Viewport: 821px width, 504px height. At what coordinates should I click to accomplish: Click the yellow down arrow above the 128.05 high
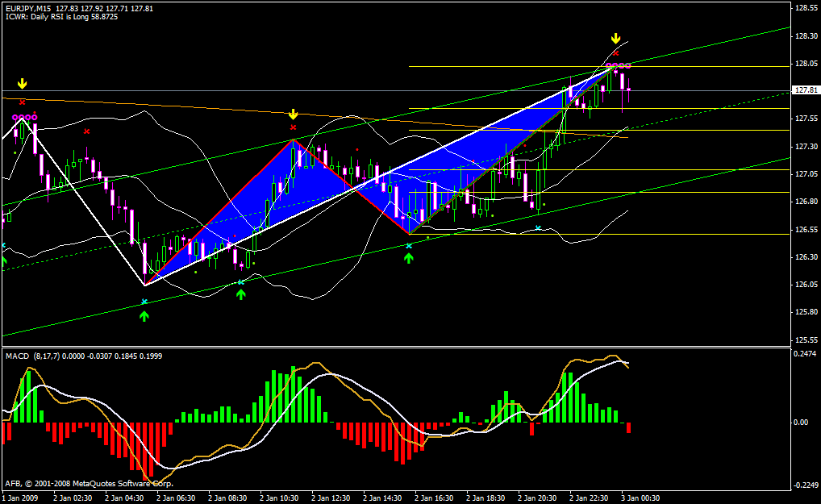[615, 38]
